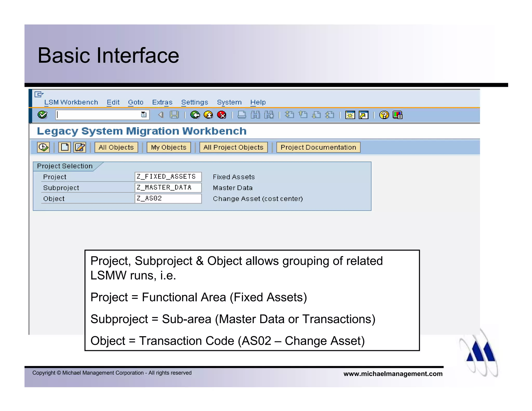Click the Change entry pencil icon
The image size is (532, 411).
click(x=80, y=147)
